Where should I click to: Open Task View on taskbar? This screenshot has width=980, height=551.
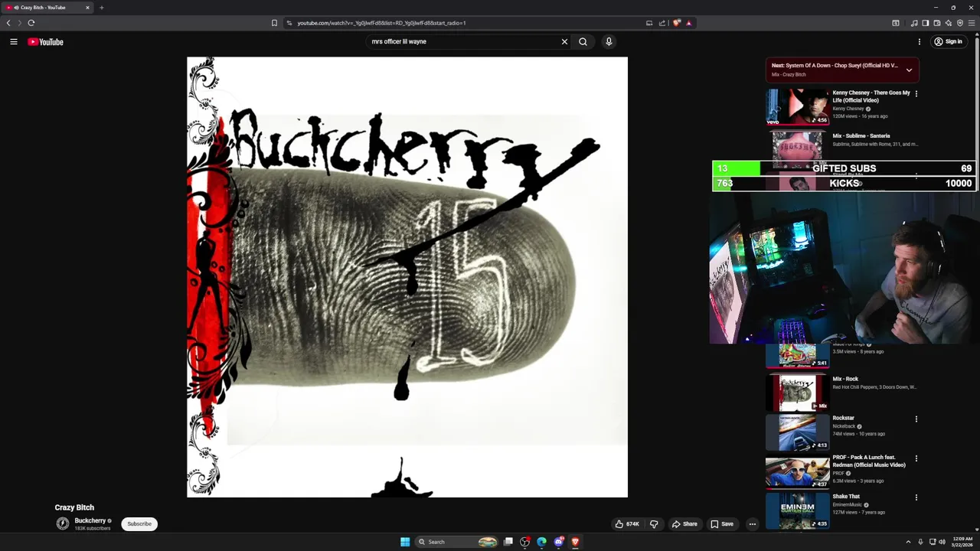(508, 542)
